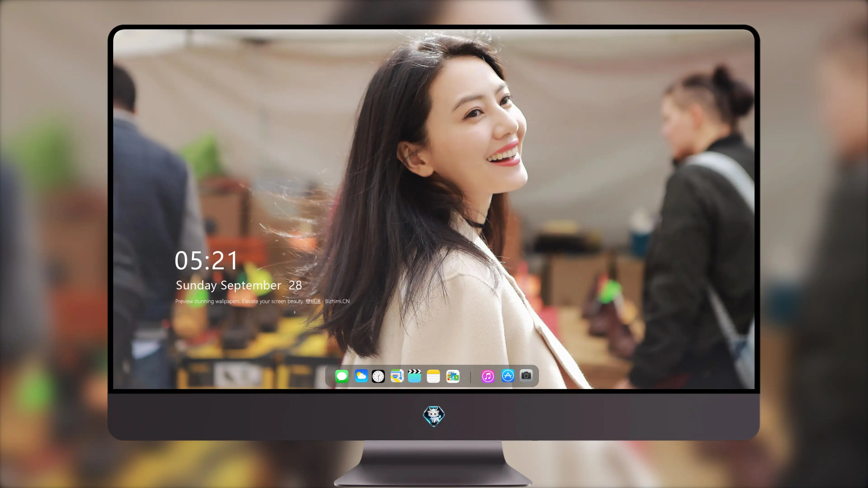
Task: Open the photo collage gallery icon in dock
Action: coord(453,376)
